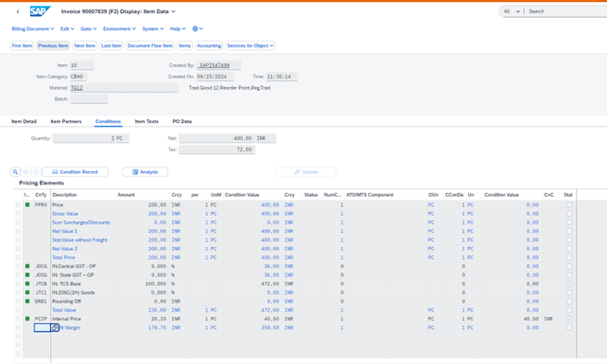Click the Search input field

click(x=566, y=11)
